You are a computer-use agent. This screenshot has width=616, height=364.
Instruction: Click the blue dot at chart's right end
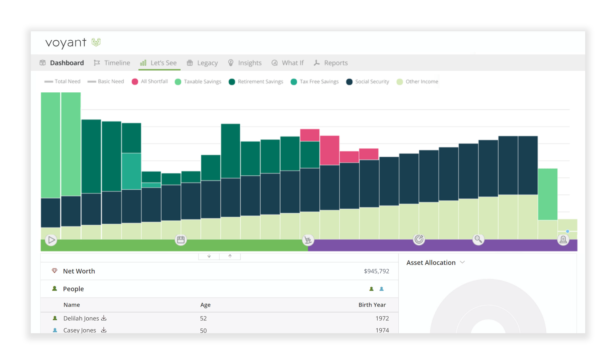click(x=567, y=231)
